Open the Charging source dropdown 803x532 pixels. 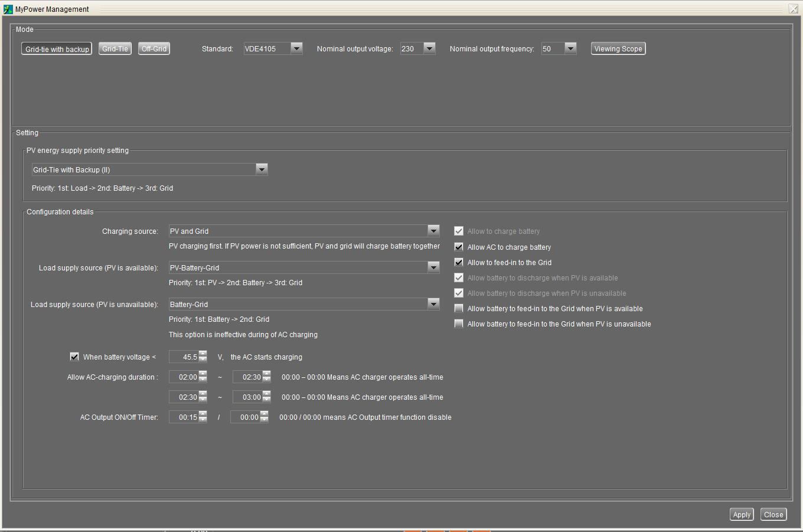pyautogui.click(x=433, y=231)
